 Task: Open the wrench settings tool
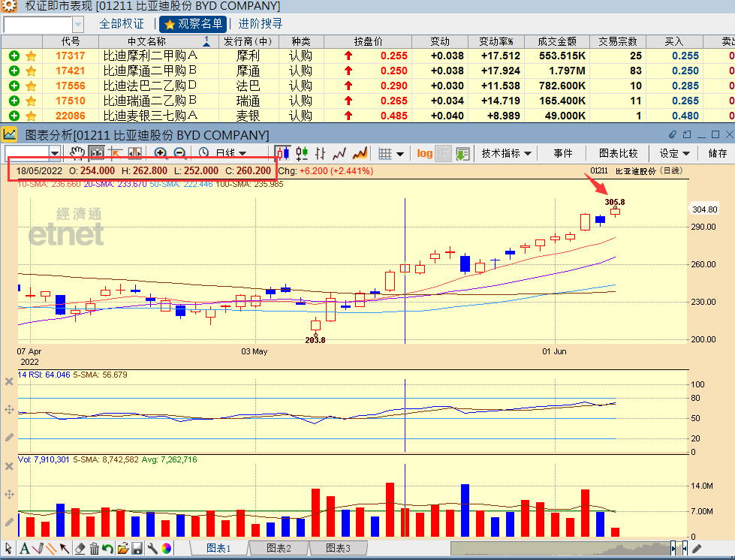click(152, 548)
